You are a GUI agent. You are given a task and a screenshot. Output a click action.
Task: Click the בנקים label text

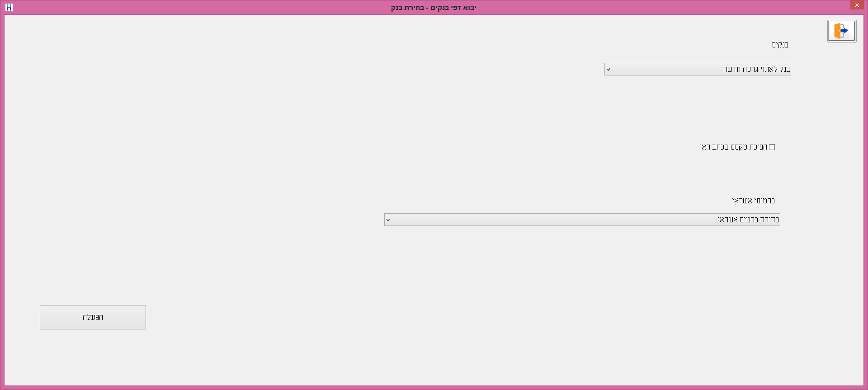(780, 45)
